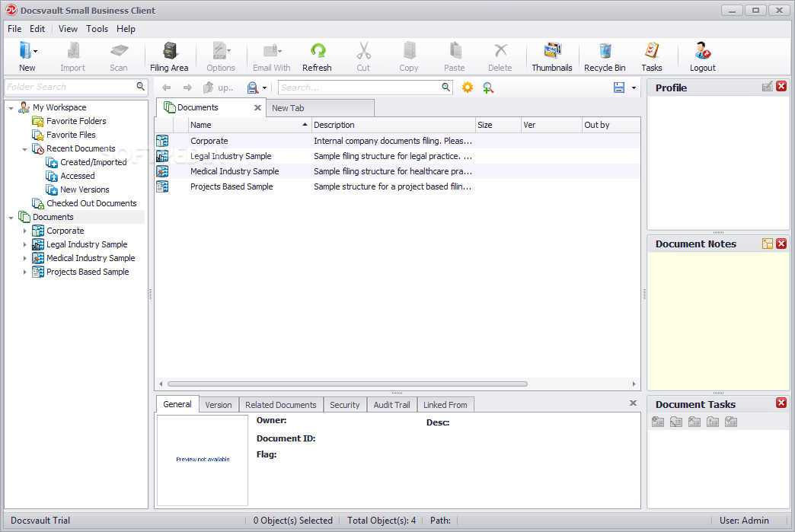Expand the Projects Based Sample node

(25, 272)
